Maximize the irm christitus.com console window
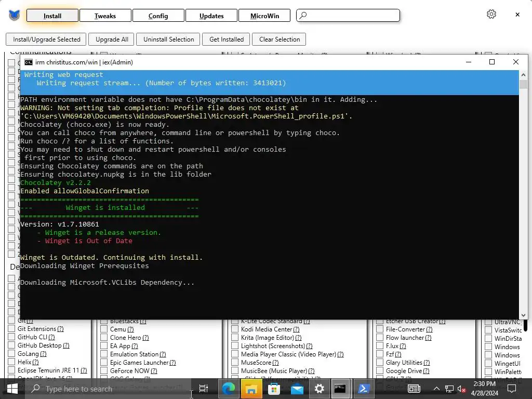The width and height of the screenshot is (532, 399). click(x=492, y=62)
